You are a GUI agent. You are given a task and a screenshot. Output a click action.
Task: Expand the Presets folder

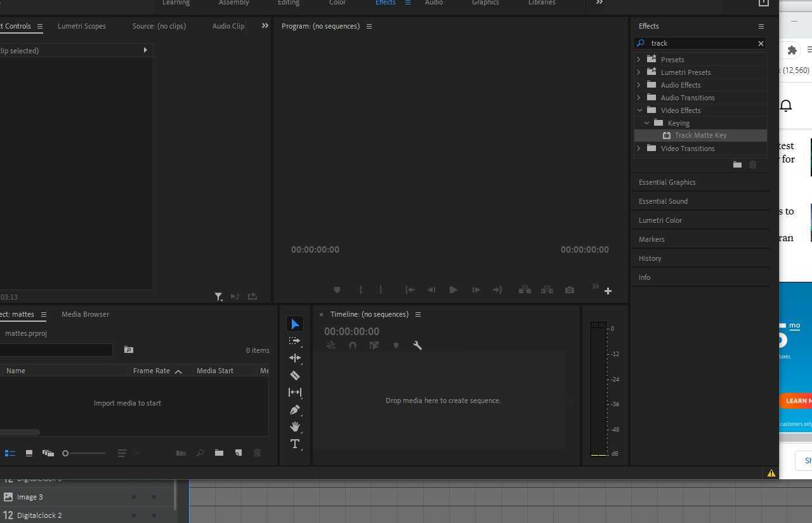pos(639,60)
